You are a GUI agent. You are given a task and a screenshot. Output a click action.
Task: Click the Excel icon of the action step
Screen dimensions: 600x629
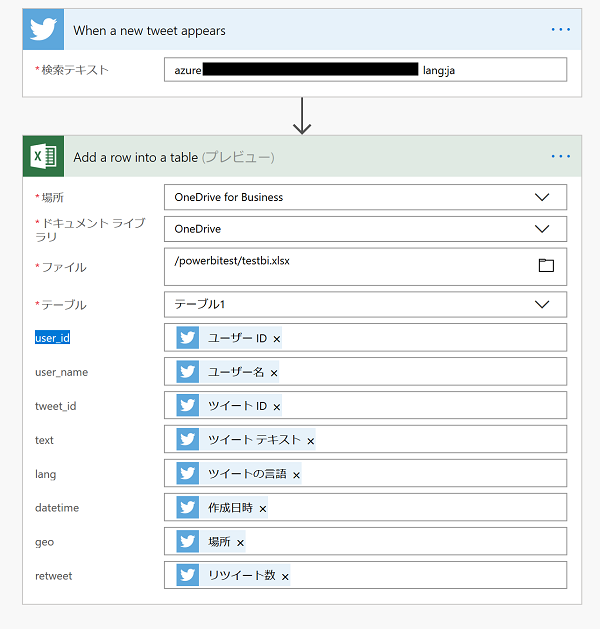(x=43, y=156)
